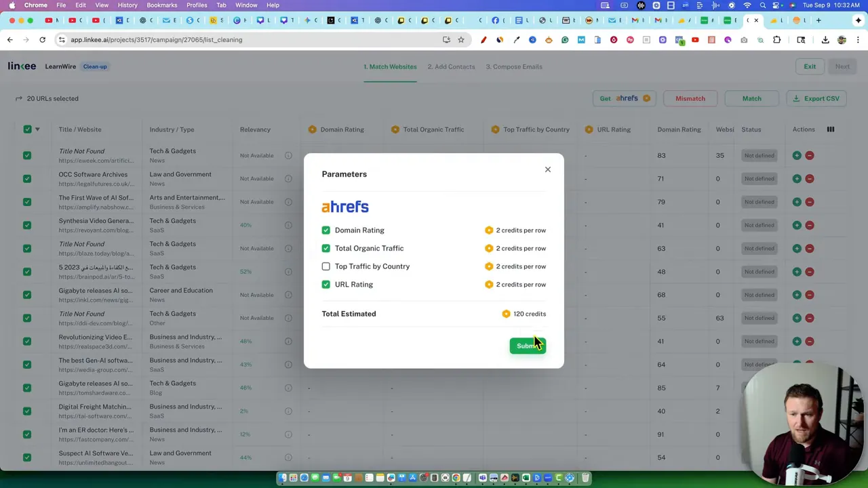The image size is (868, 488).
Task: Go to the 3. Compose Emails step
Action: 513,66
